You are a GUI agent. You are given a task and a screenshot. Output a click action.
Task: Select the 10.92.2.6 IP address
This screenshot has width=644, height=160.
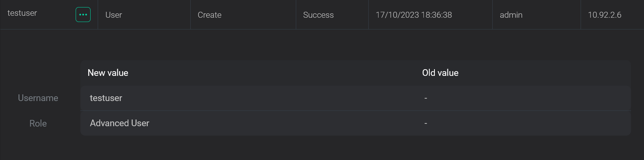(x=605, y=15)
